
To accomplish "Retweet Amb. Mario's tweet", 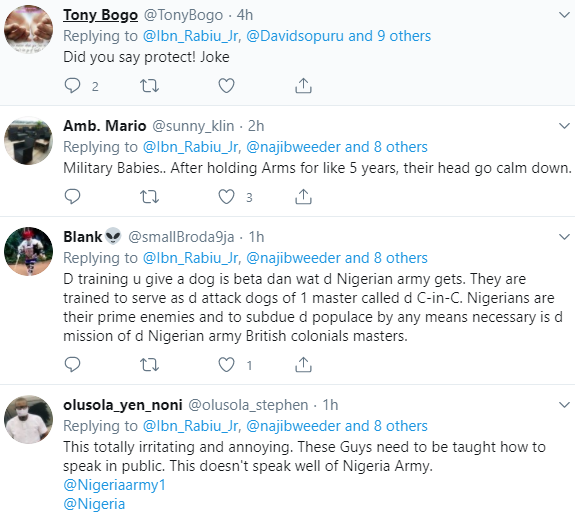I will pos(149,197).
